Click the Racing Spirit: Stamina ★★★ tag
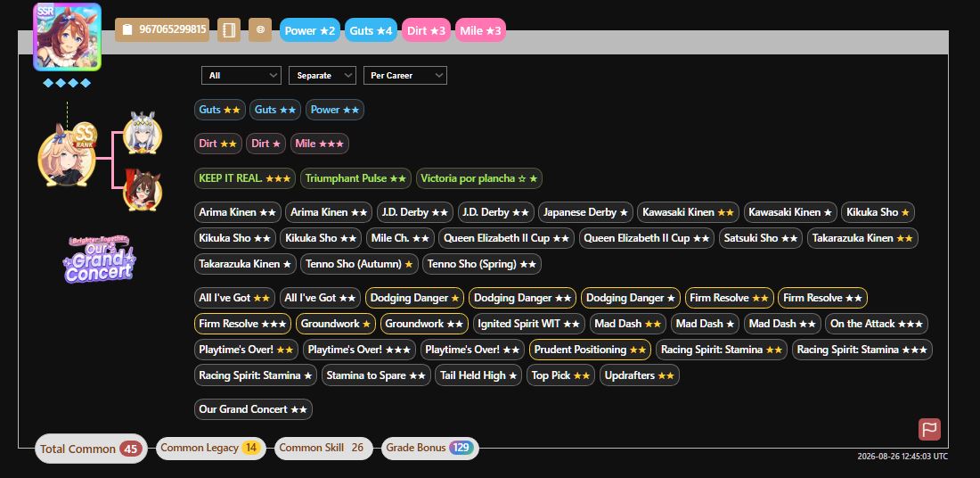The image size is (980, 478). [x=862, y=350]
